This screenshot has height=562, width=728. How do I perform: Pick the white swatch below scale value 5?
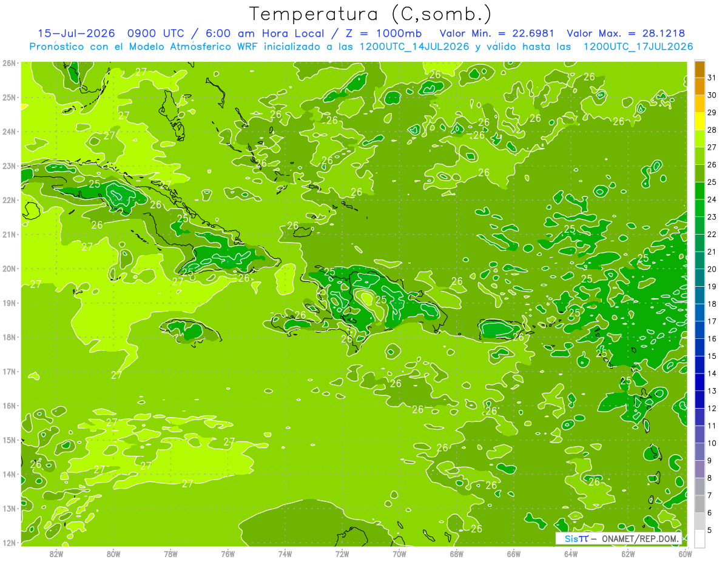699,538
